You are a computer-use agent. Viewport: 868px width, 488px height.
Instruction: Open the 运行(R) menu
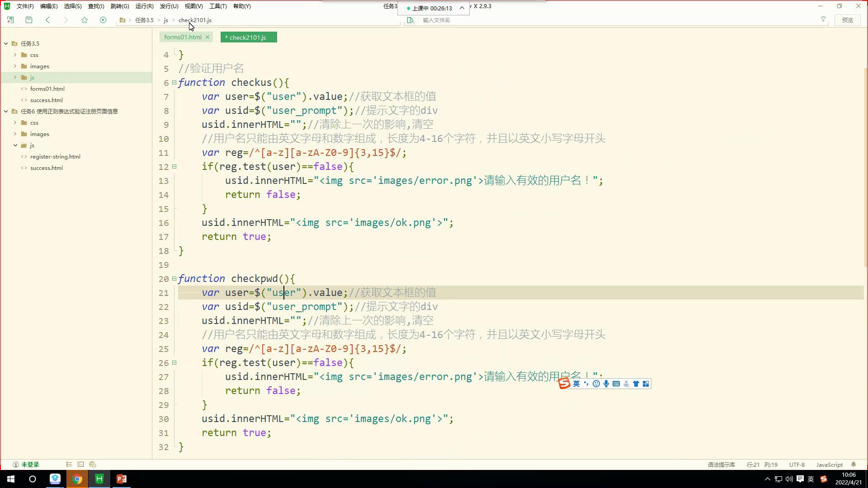click(x=144, y=6)
